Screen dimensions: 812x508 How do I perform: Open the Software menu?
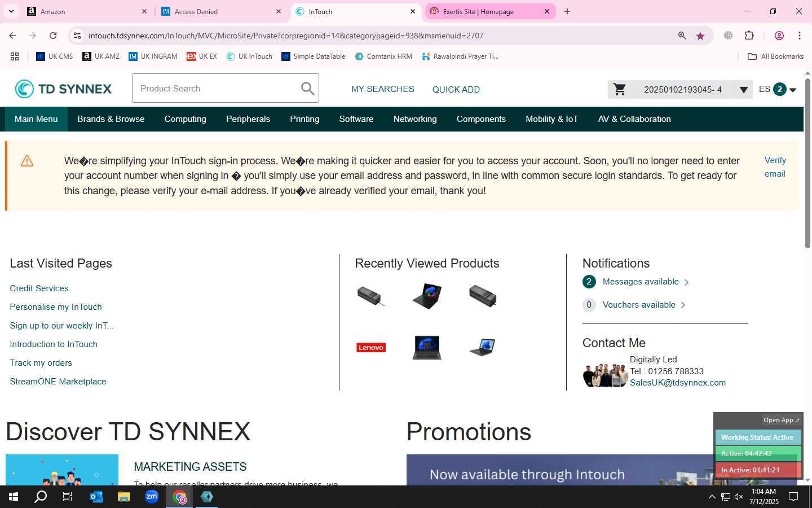pyautogui.click(x=356, y=119)
